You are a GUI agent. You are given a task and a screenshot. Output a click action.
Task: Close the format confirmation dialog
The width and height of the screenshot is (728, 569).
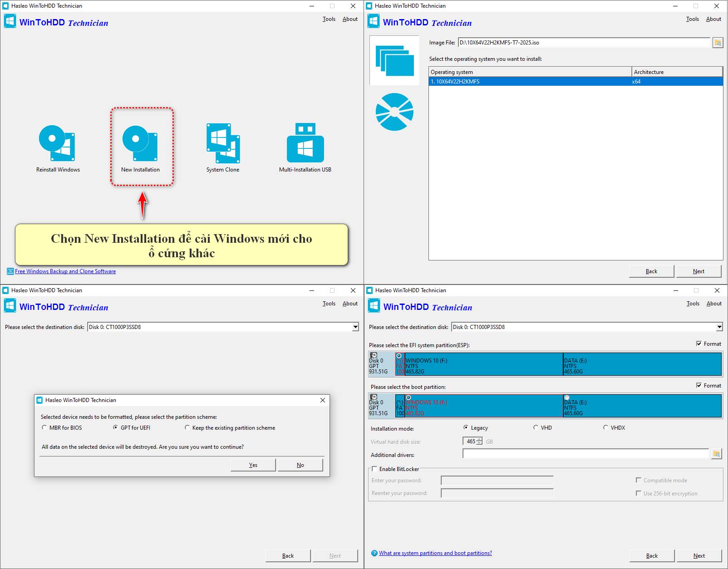[x=323, y=400]
